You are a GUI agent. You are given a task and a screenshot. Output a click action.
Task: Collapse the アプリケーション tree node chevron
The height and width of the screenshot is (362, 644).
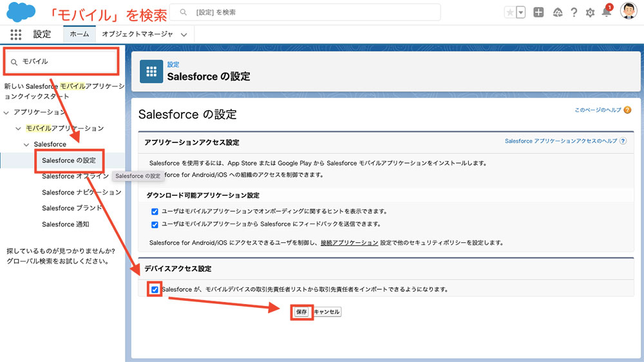coord(6,112)
